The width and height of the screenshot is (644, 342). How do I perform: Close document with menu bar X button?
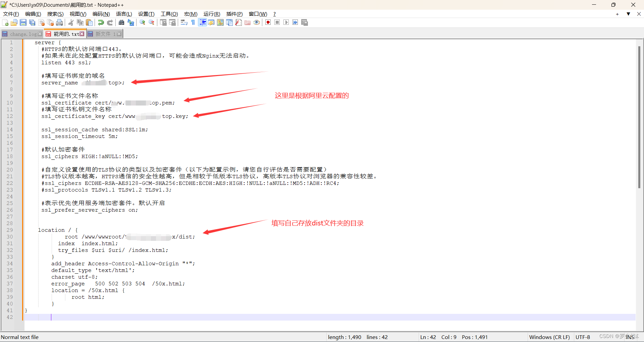(x=639, y=14)
